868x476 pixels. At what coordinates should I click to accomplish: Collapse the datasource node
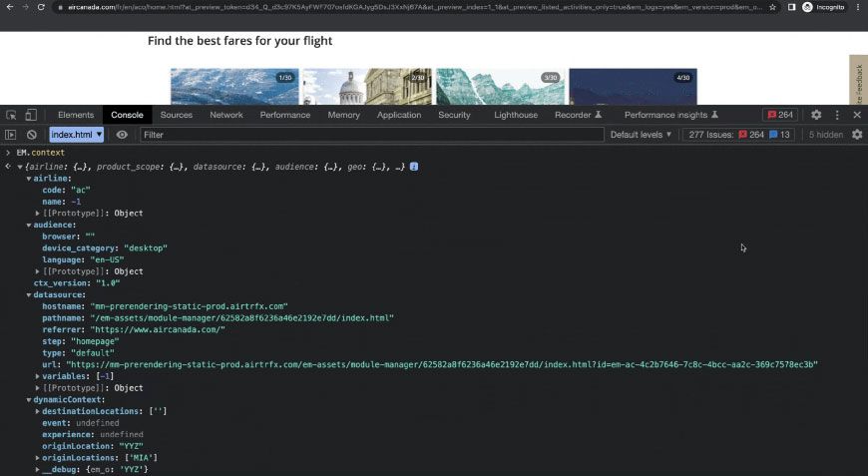point(29,294)
